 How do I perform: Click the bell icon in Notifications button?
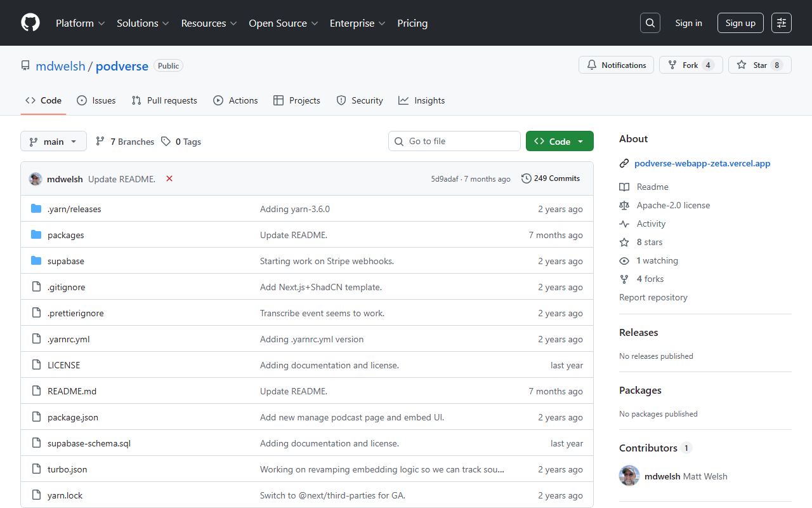click(x=592, y=65)
